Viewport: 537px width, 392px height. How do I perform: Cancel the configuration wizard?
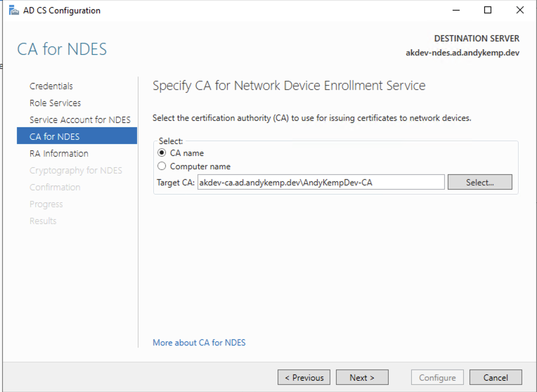pos(496,377)
